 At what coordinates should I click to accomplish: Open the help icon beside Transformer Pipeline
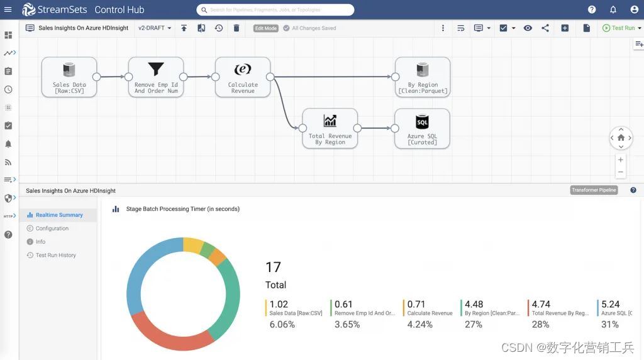633,190
